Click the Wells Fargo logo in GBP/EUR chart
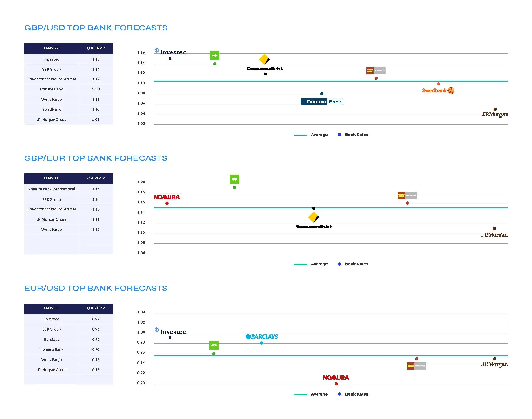Screen dimensions: 532x419 tap(407, 196)
